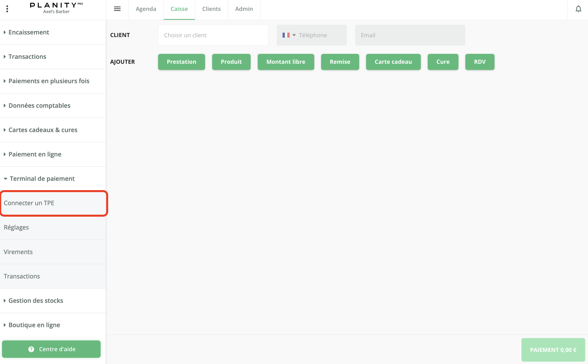Screen dimensions: 588x364
Task: Expand Cartes cadeaux & cures section
Action: (43, 130)
